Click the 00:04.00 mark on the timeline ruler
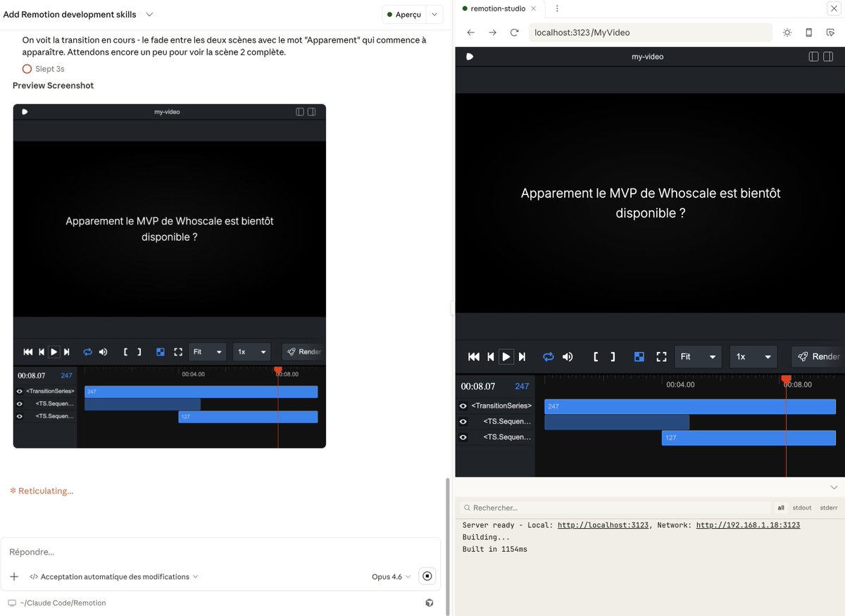 tap(680, 384)
